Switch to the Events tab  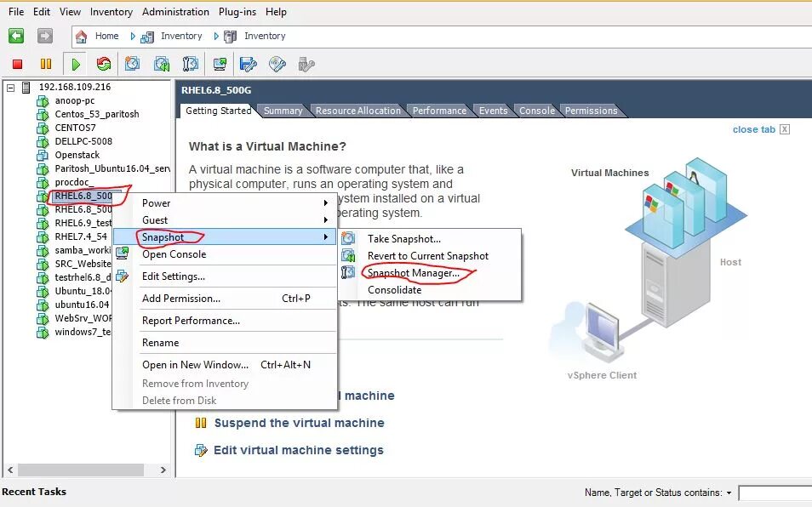pyautogui.click(x=493, y=111)
